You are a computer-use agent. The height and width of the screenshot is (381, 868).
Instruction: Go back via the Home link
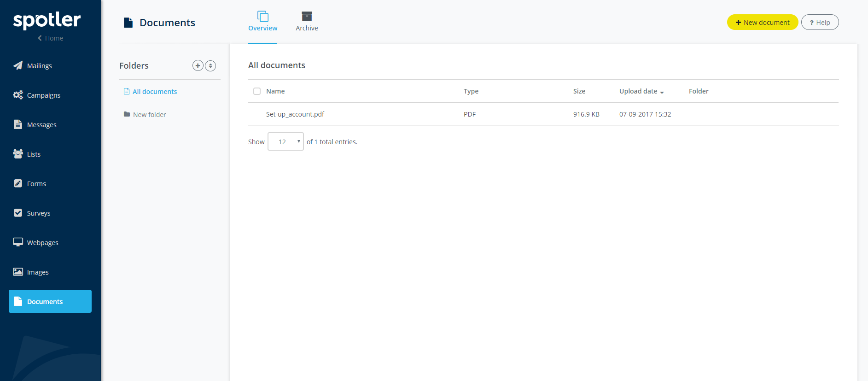tap(51, 38)
